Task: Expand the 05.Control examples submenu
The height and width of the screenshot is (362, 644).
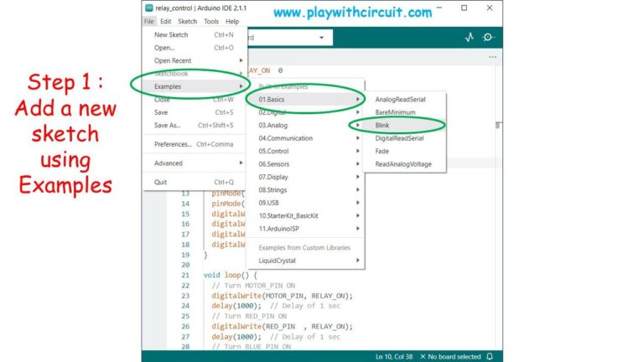Action: (x=305, y=151)
